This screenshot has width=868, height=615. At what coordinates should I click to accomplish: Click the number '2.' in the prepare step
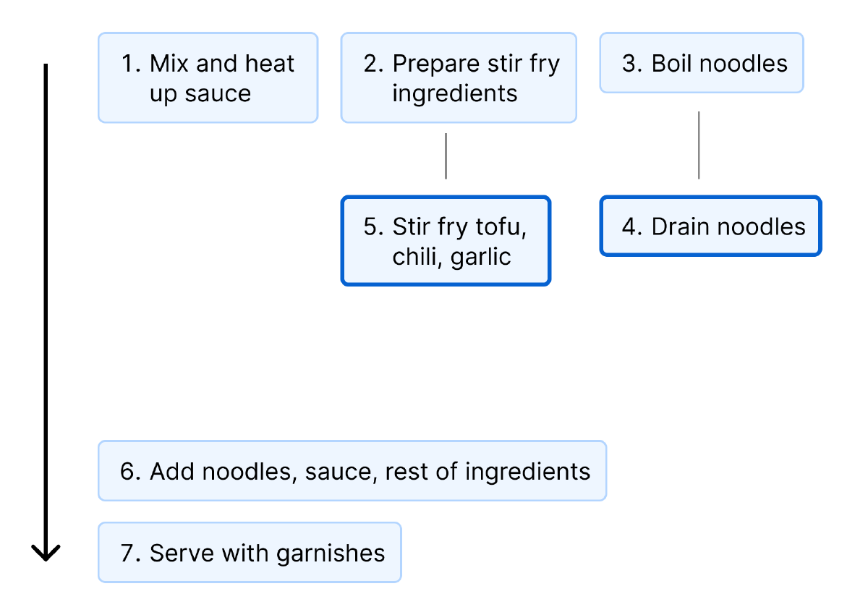tap(373, 64)
